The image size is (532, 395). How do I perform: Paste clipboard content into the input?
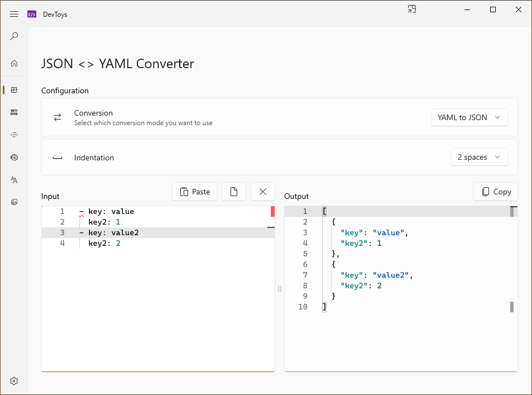pos(194,191)
